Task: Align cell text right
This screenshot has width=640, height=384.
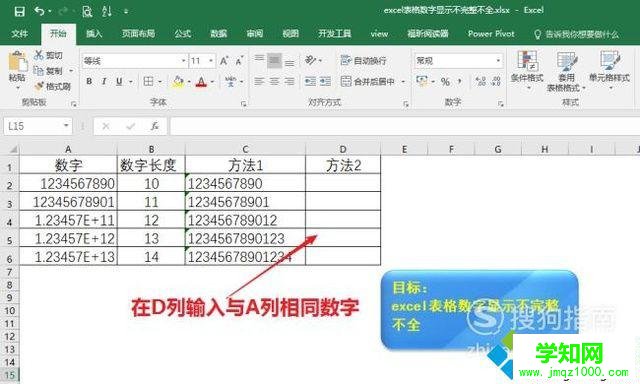Action: pyautogui.click(x=289, y=82)
